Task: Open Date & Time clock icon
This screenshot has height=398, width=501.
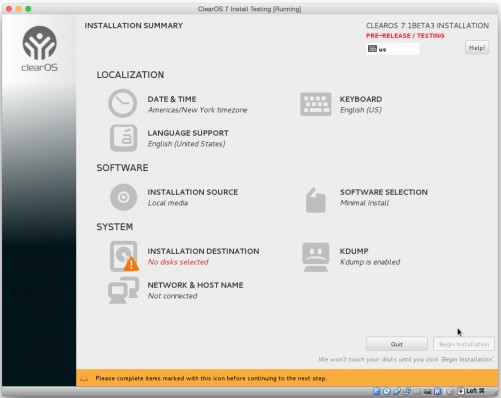Action: (x=123, y=103)
